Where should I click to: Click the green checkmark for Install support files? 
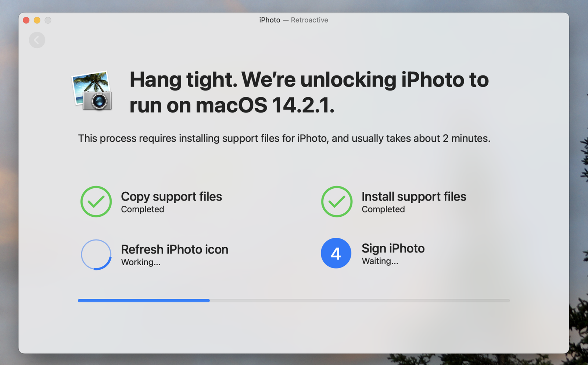[337, 201]
